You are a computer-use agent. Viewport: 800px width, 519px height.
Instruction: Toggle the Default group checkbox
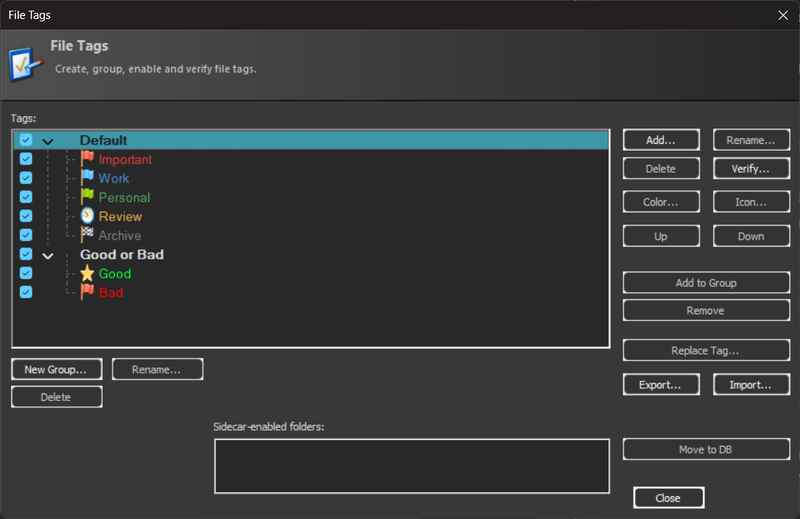(x=26, y=140)
